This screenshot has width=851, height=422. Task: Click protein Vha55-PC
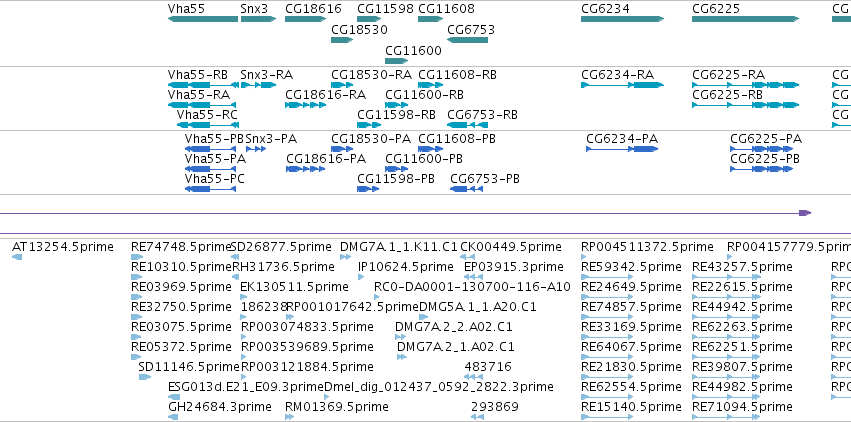pos(211,189)
